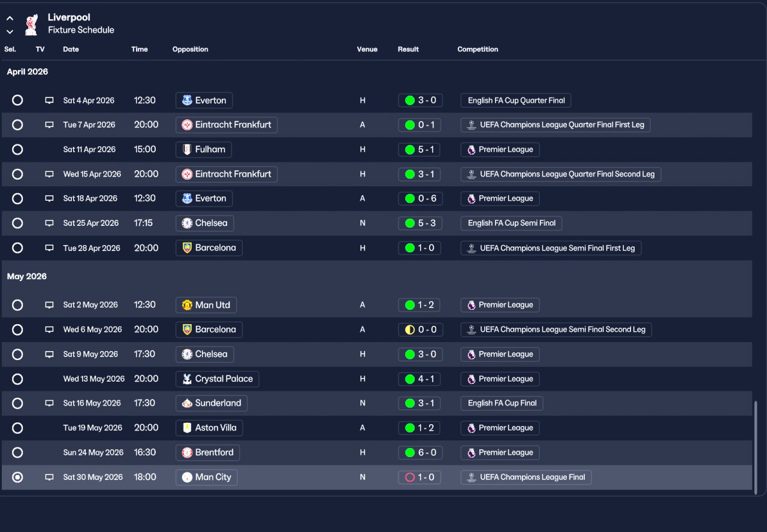Select the Fulham fixture radio button

coord(17,150)
